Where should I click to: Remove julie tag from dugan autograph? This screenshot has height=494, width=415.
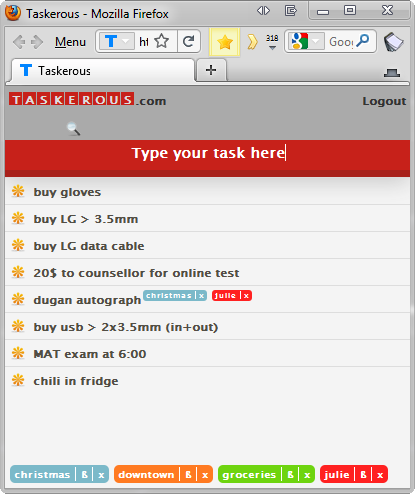click(246, 296)
